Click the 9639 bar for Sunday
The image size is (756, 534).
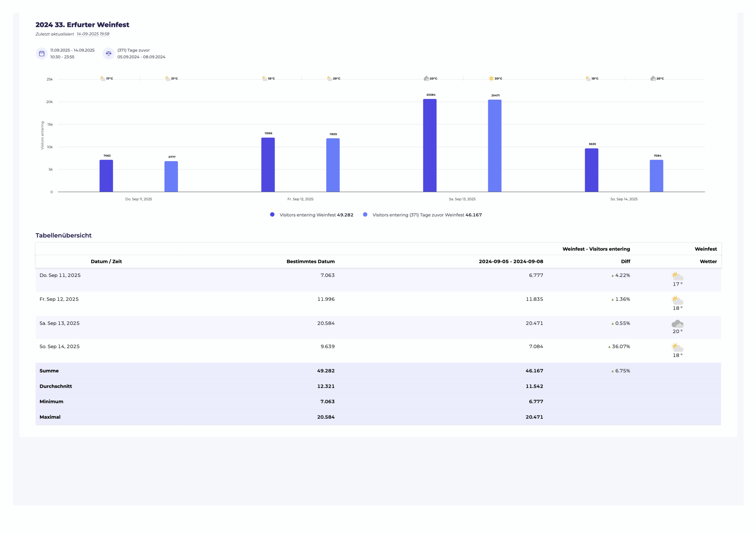pyautogui.click(x=592, y=170)
